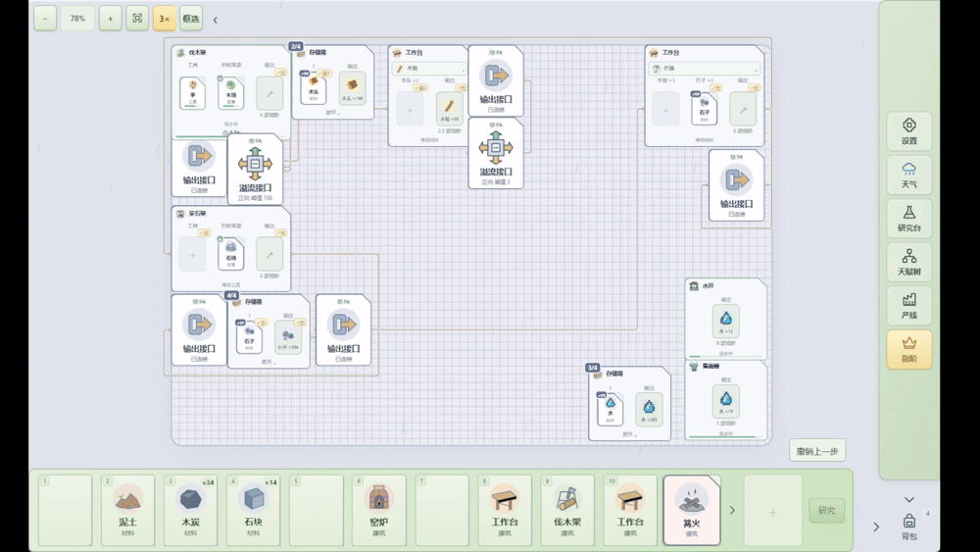This screenshot has height=552, width=980.
Task: Open the 产线 production line view
Action: click(908, 306)
